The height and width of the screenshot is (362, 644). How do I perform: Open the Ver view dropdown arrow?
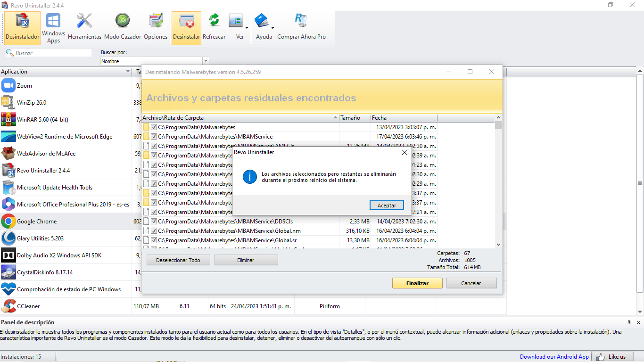(247, 28)
